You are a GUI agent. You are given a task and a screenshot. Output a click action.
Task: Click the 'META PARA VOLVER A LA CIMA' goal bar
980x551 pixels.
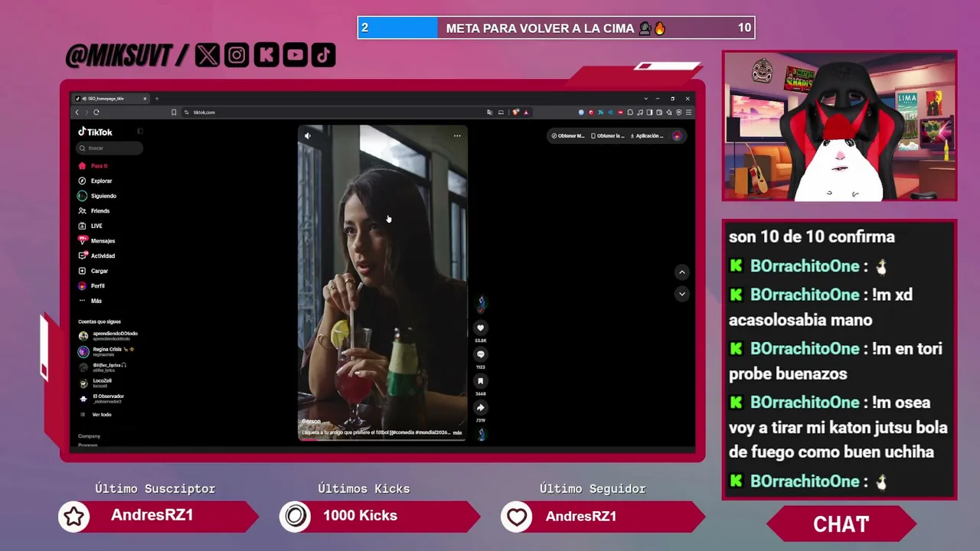click(x=556, y=28)
